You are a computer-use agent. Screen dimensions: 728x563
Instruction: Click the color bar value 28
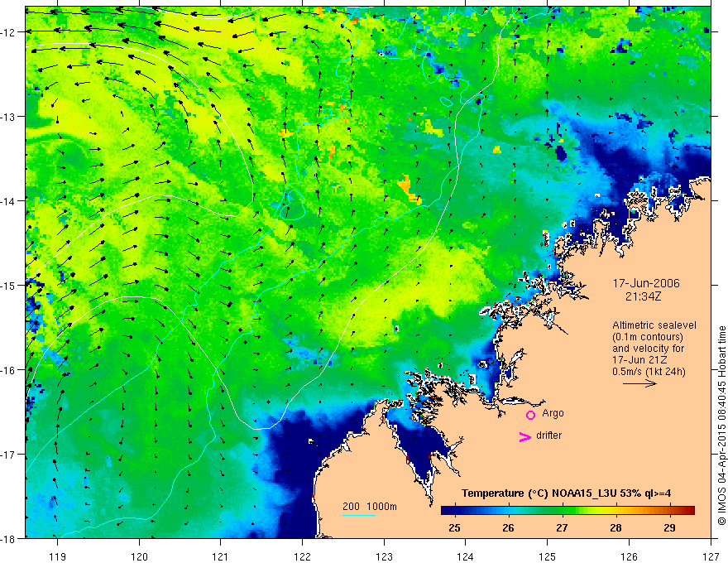pos(615,527)
